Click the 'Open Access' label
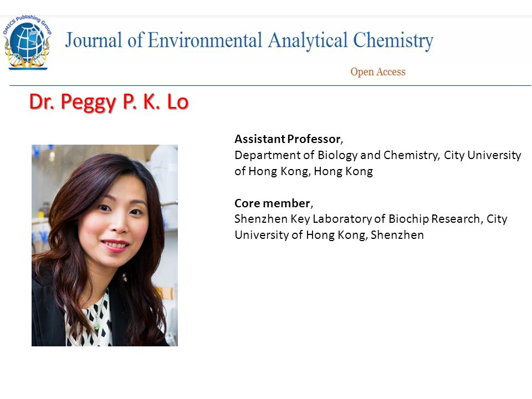Image resolution: width=532 pixels, height=399 pixels. (378, 72)
